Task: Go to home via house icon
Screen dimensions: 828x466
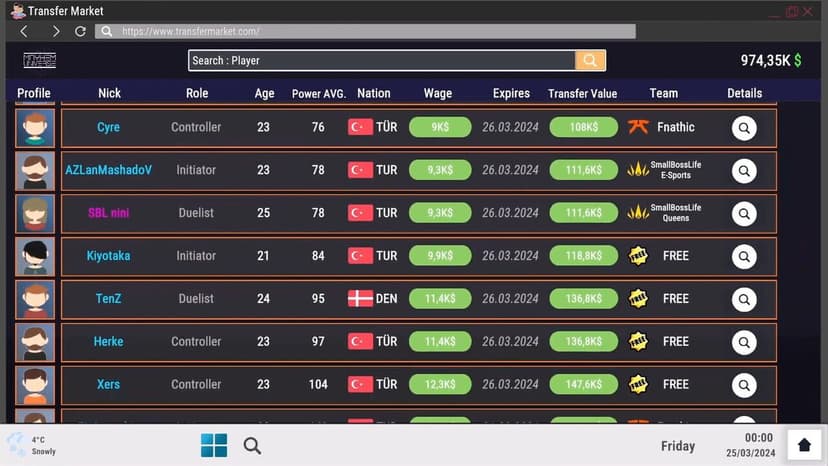Action: 804,445
